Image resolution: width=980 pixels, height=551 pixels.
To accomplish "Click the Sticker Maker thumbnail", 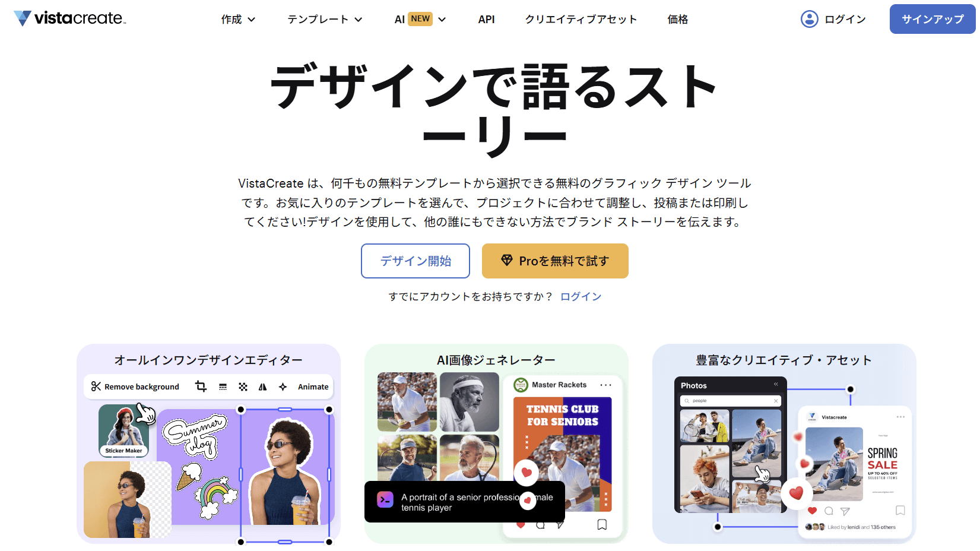I will pyautogui.click(x=123, y=430).
